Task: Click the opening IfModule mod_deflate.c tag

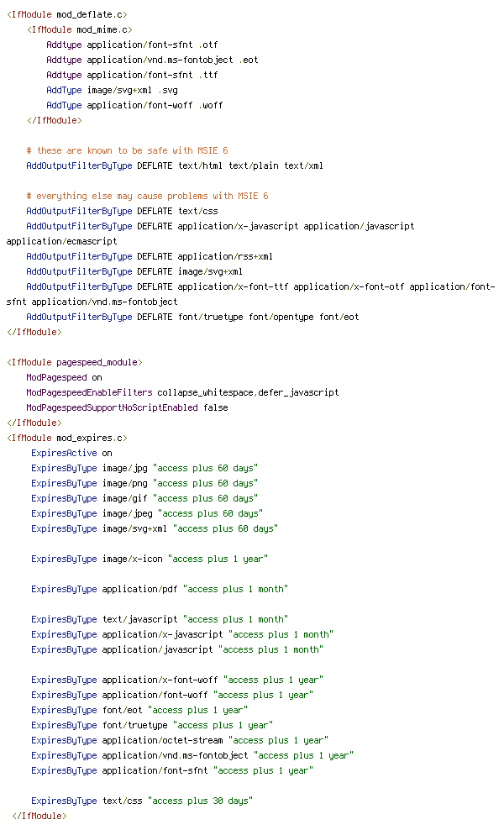Action: tap(66, 14)
